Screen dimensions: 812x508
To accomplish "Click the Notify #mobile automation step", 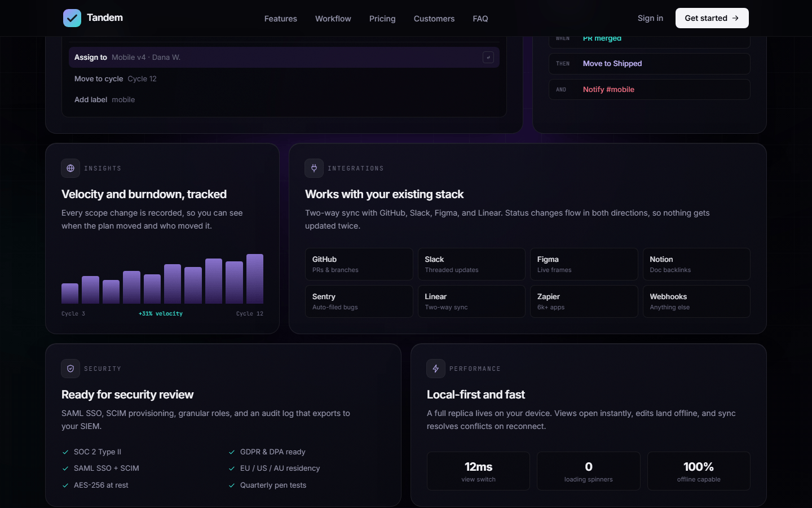I will point(650,90).
